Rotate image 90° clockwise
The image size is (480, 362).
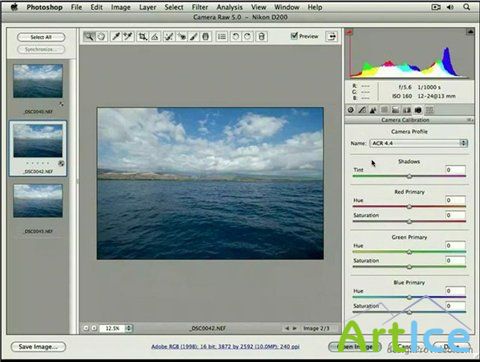click(x=247, y=36)
